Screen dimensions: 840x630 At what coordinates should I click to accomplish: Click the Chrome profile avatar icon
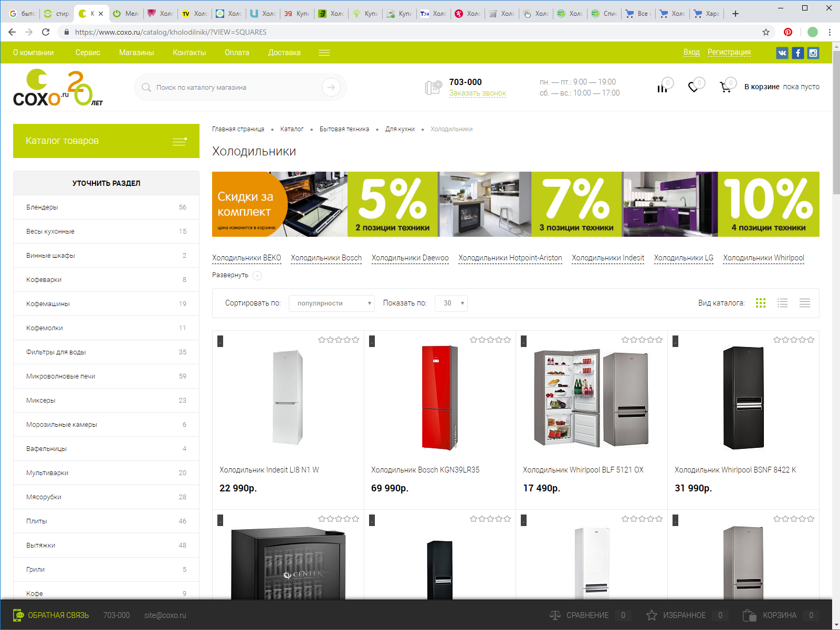click(x=813, y=32)
